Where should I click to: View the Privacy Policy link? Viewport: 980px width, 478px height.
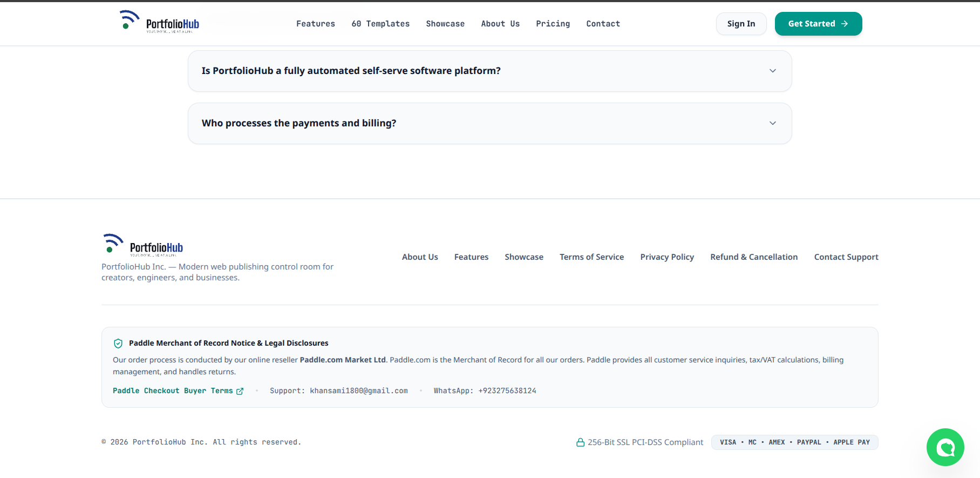point(667,257)
